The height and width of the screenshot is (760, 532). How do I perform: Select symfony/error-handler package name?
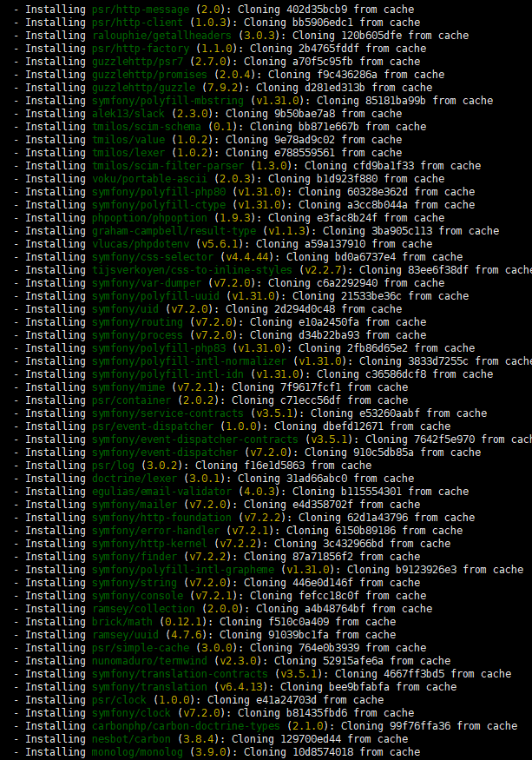tap(155, 532)
